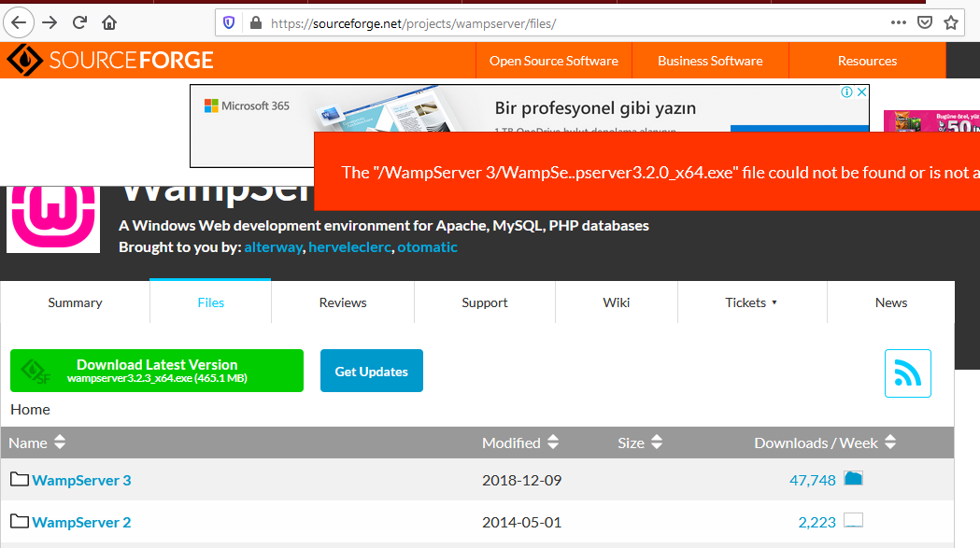Bookmark this page with the star icon
This screenshot has width=980, height=548.
coord(951,23)
